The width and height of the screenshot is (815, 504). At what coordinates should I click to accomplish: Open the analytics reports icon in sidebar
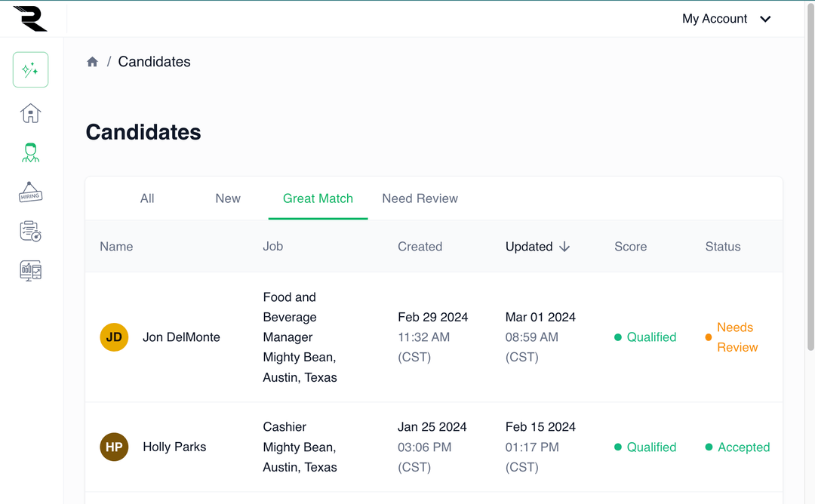[x=30, y=270]
